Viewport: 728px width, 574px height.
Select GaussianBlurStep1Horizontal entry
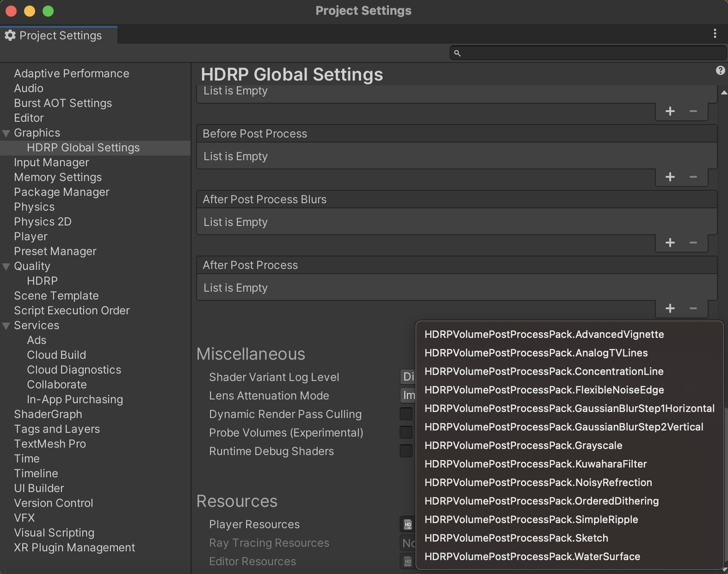click(x=569, y=408)
